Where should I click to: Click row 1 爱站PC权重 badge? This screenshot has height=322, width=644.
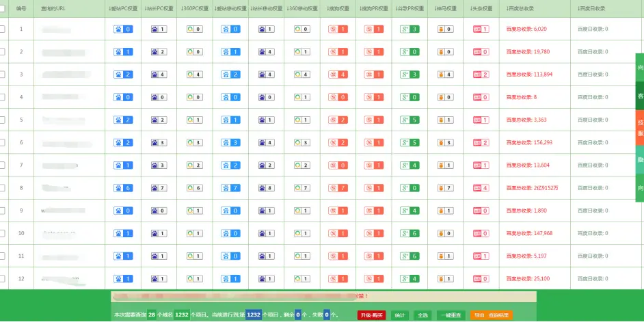(123, 29)
